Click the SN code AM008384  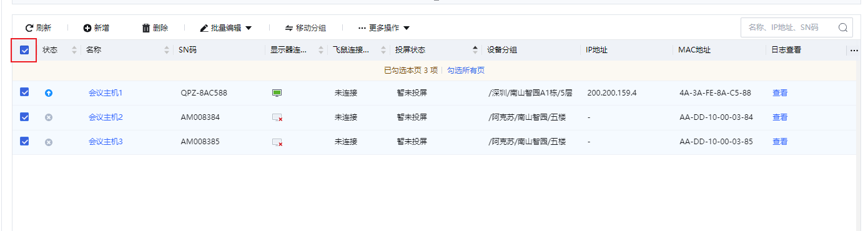click(200, 117)
